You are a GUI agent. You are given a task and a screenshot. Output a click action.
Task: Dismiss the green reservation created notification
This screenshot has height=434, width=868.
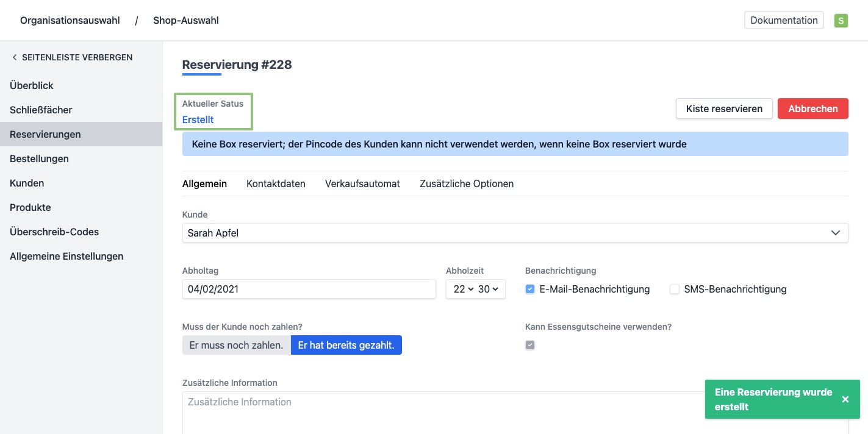tap(845, 399)
